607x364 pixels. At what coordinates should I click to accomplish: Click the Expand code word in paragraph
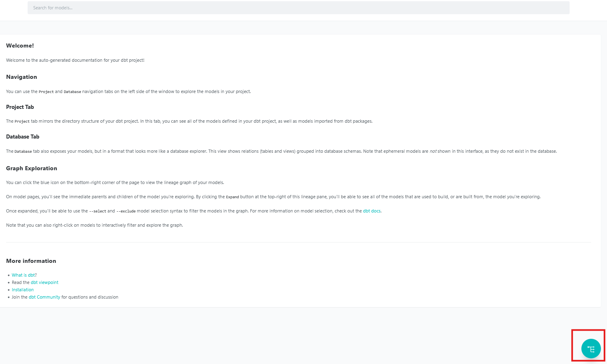click(x=232, y=197)
